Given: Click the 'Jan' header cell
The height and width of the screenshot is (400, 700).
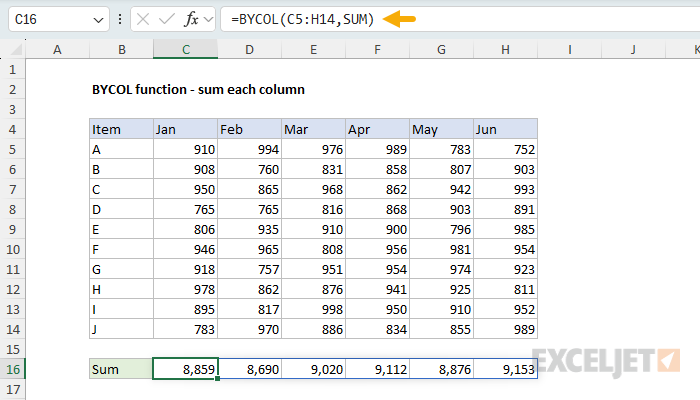Looking at the screenshot, I should [185, 129].
